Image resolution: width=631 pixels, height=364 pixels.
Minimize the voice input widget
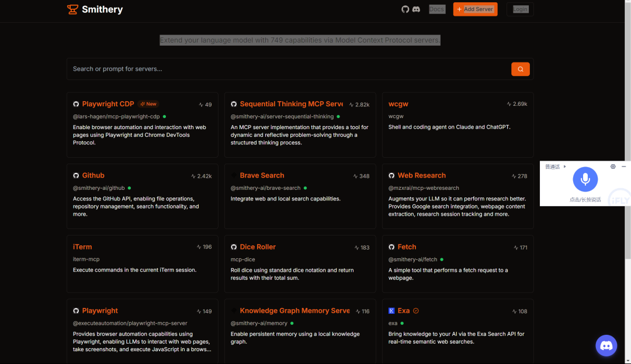pyautogui.click(x=624, y=167)
